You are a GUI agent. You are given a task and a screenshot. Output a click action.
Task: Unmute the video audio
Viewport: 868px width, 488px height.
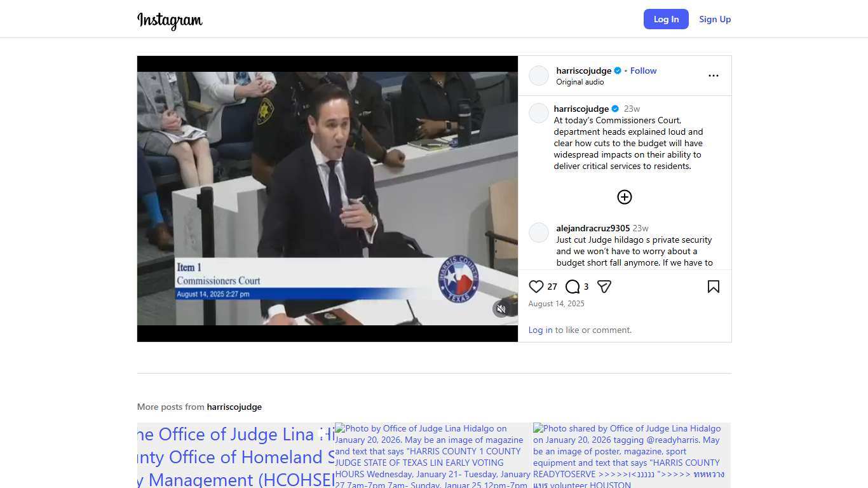[501, 309]
